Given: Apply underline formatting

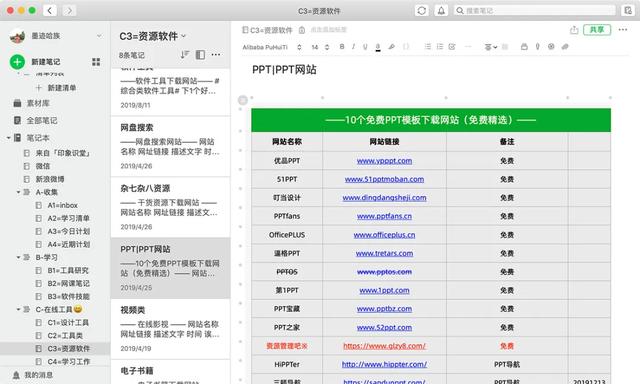Looking at the screenshot, I should pos(365,47).
